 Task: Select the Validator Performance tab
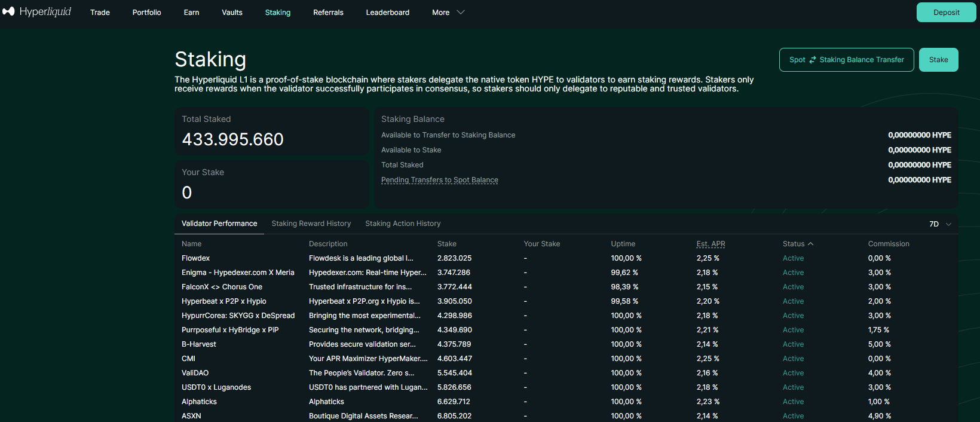click(219, 224)
